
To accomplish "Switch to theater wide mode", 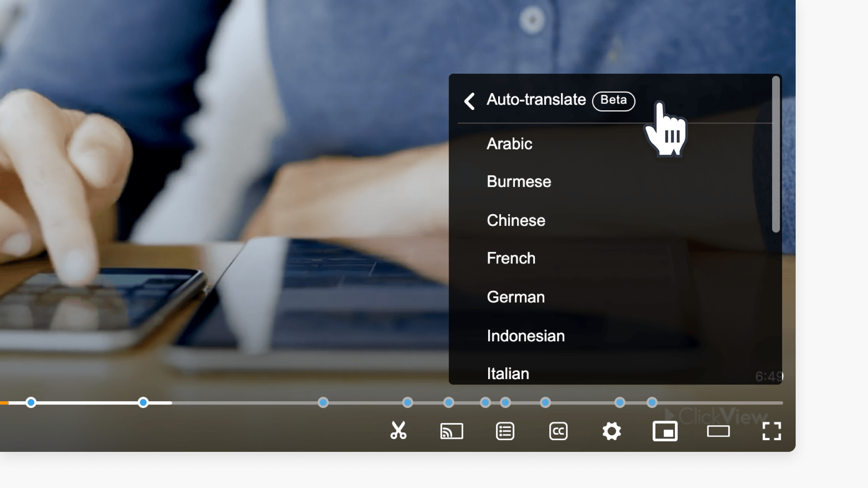I will pyautogui.click(x=718, y=431).
